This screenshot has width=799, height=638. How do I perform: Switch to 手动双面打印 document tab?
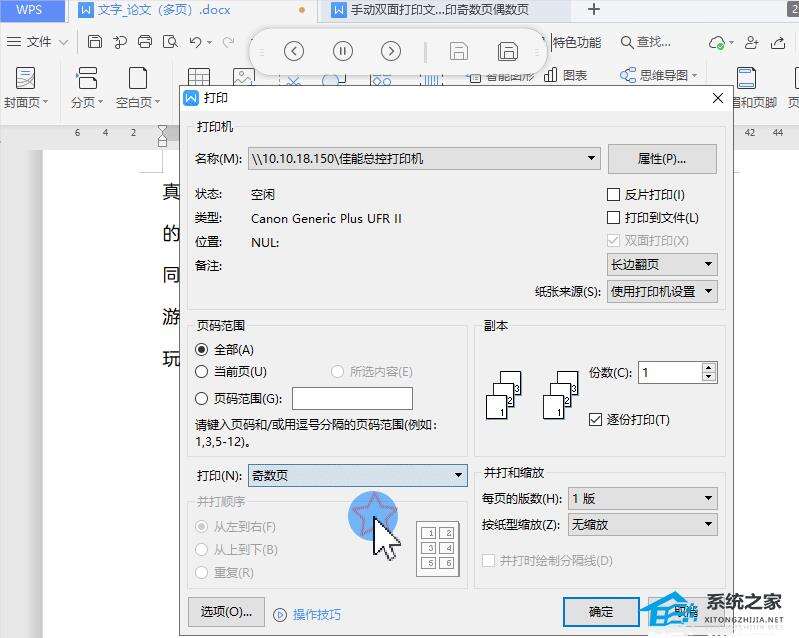tap(439, 10)
